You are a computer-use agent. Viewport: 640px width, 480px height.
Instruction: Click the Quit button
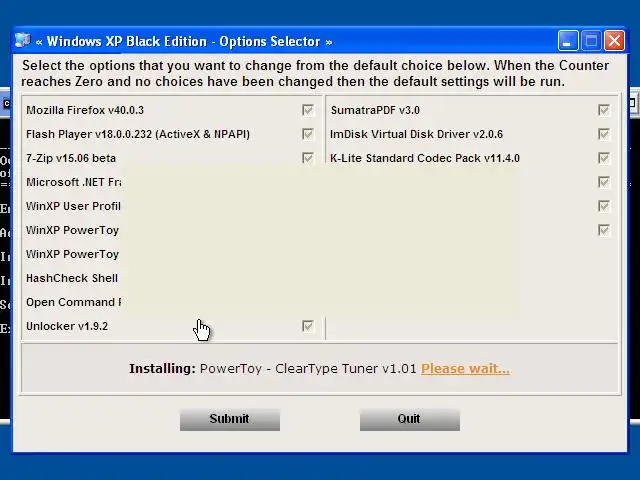410,419
